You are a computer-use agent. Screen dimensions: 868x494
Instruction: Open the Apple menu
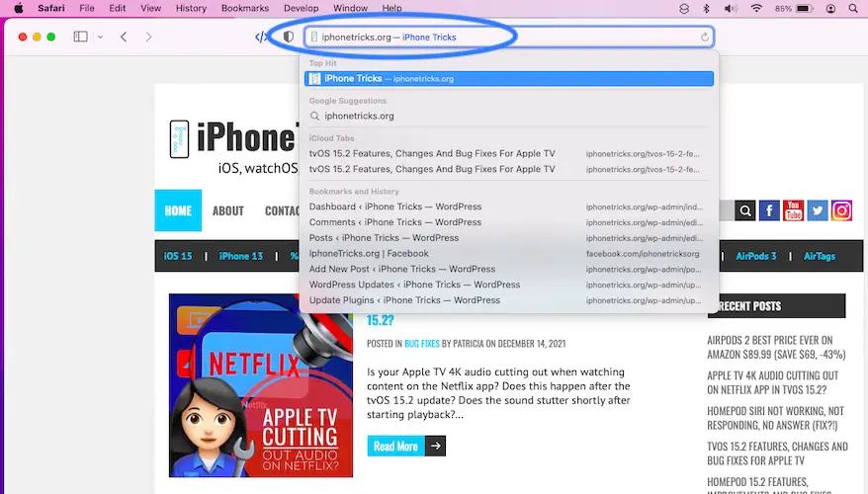18,8
